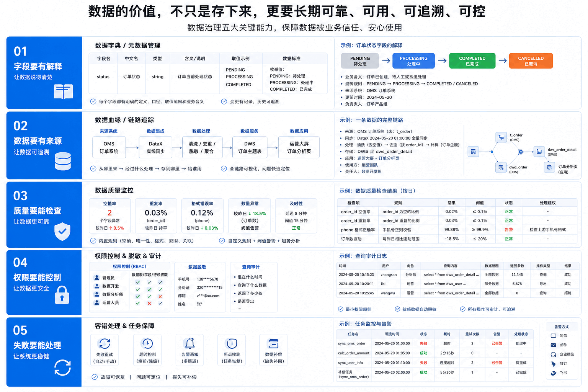The image size is (588, 392).
Task: Click the 管理员 user avatar icon
Action: 97,278
